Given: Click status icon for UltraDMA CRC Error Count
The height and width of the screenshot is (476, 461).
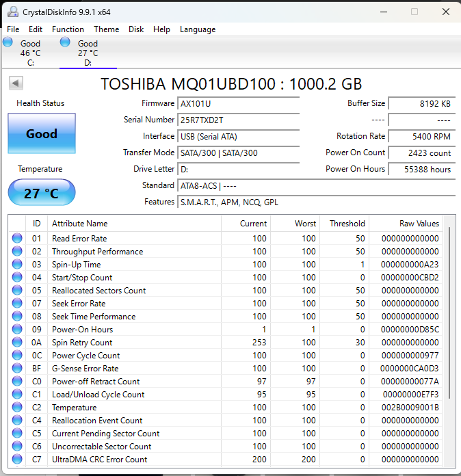Looking at the screenshot, I should click(17, 459).
